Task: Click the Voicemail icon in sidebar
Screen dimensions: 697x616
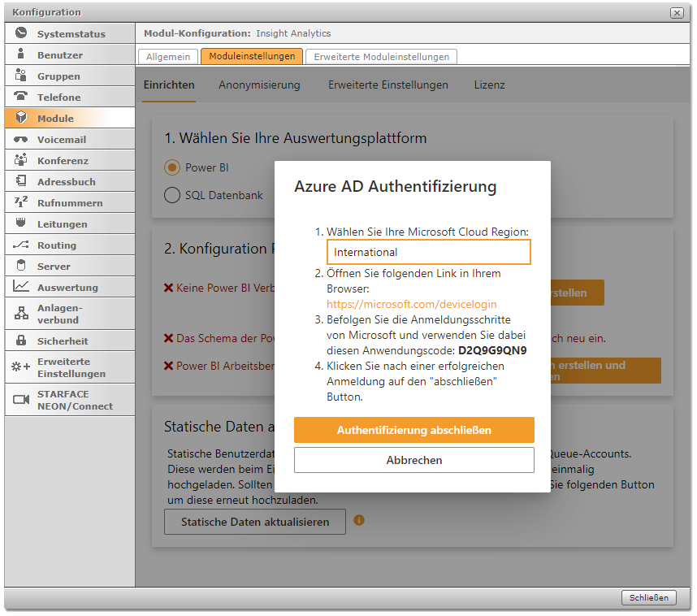Action: (21, 140)
